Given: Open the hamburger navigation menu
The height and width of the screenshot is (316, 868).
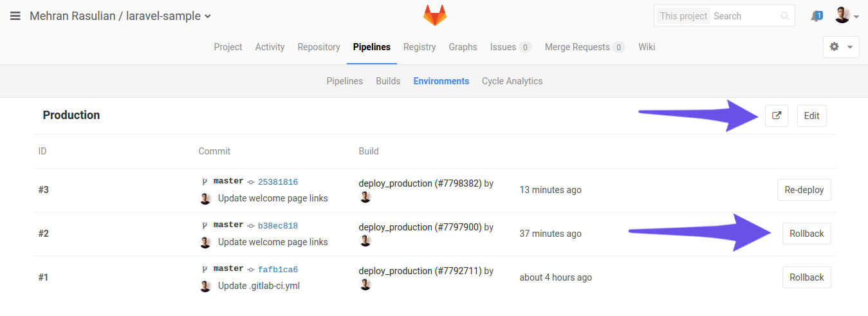Looking at the screenshot, I should 15,16.
